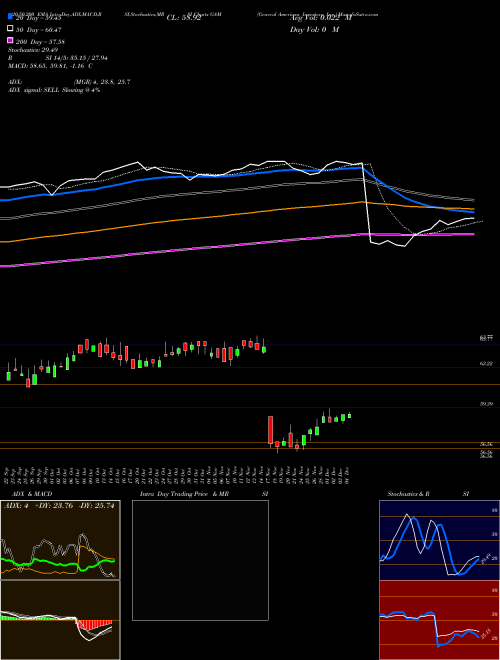Click the 'CL: 58.92' closing price
Image resolution: width=500 pixels, height=660 pixels.
click(x=184, y=18)
